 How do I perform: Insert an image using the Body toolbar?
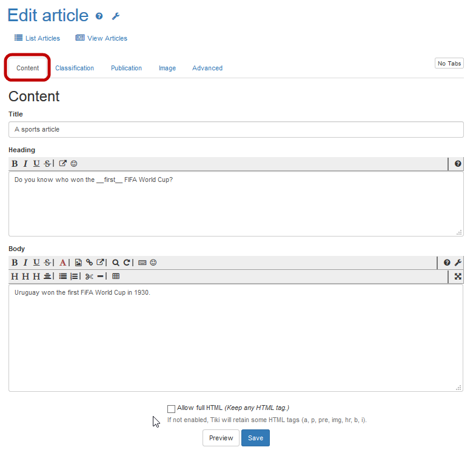78,263
